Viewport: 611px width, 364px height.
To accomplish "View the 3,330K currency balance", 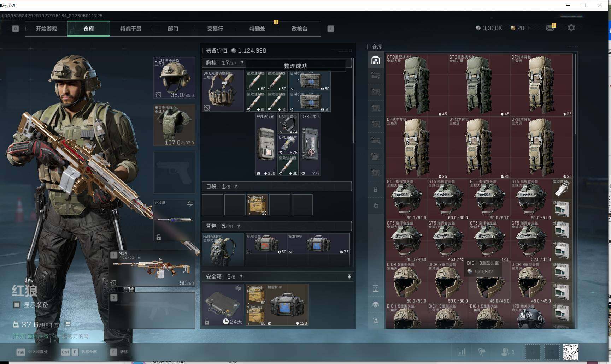I will click(x=489, y=28).
